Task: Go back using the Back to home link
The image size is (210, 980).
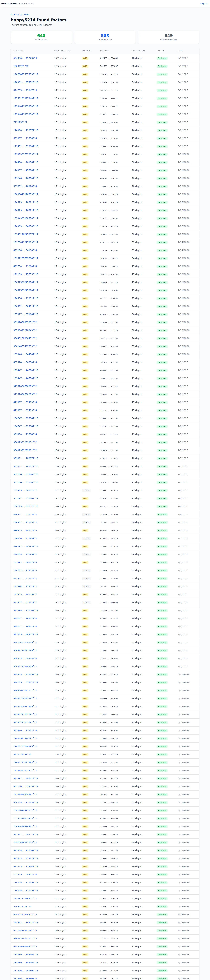Action: [20, 15]
